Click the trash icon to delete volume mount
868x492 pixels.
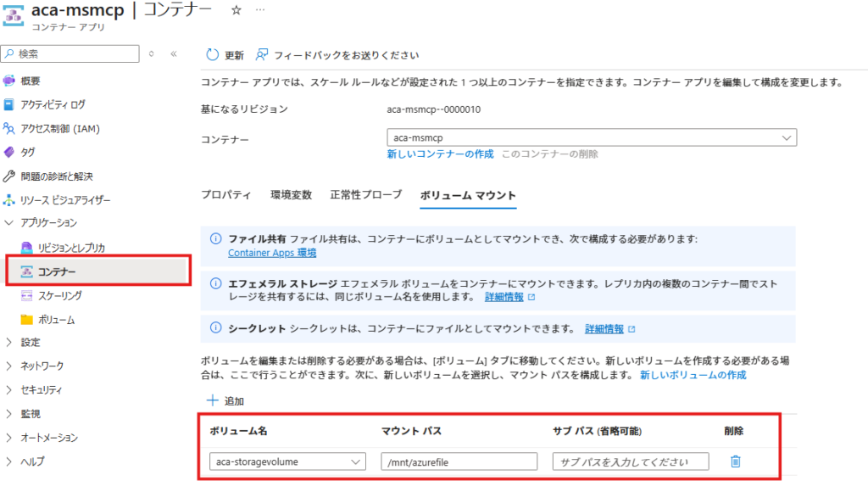click(x=735, y=461)
